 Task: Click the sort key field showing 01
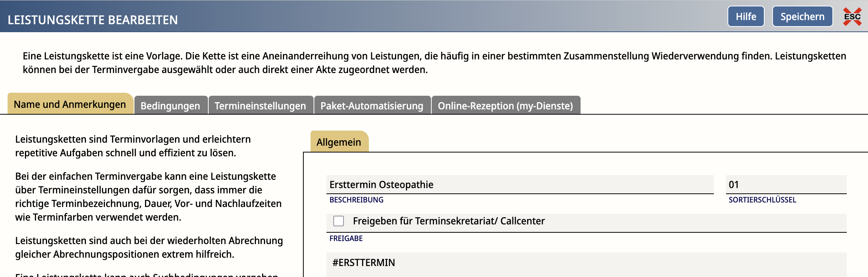pos(786,185)
